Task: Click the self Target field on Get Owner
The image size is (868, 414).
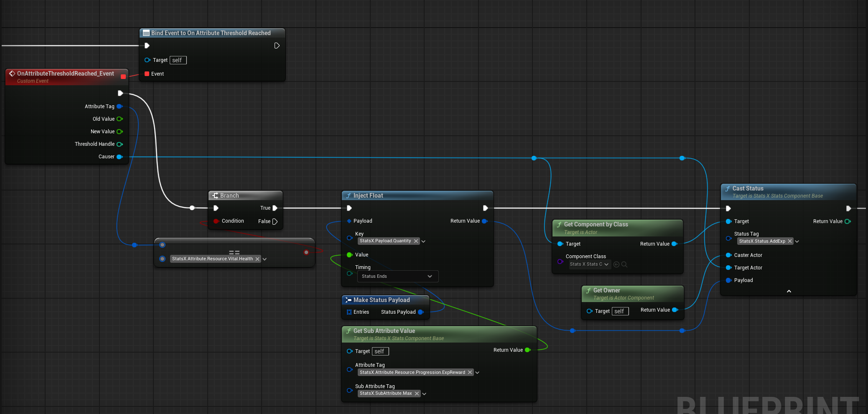Action: [x=620, y=311]
